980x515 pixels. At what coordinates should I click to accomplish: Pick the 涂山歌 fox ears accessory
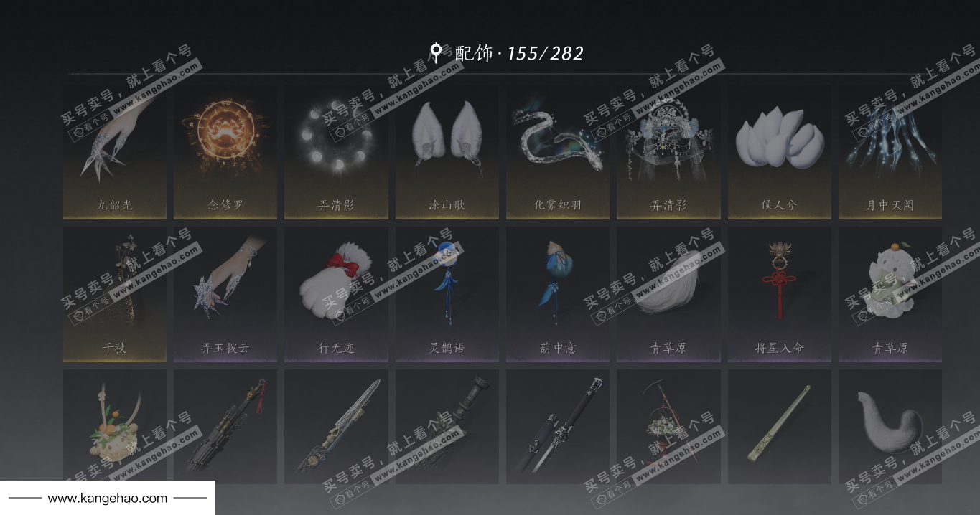pos(447,153)
